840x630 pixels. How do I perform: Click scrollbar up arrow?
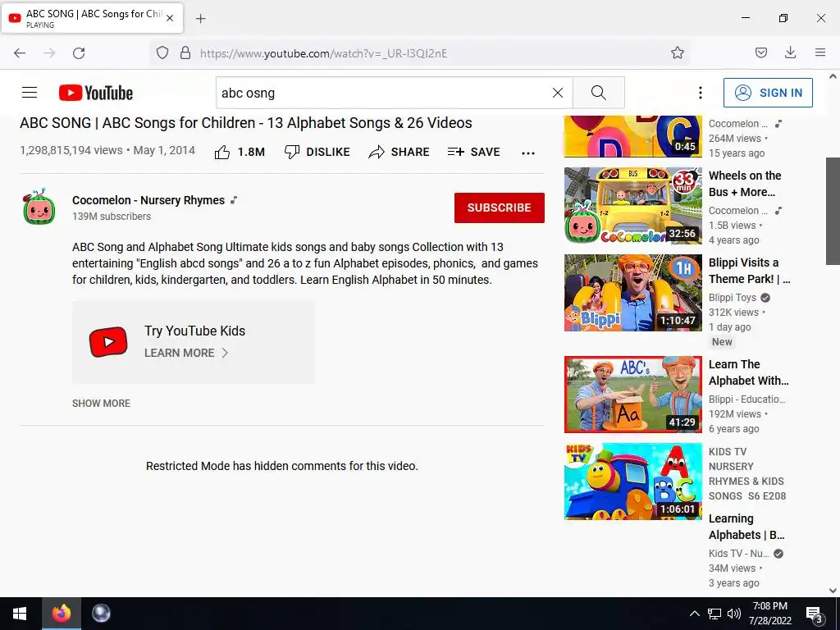833,76
